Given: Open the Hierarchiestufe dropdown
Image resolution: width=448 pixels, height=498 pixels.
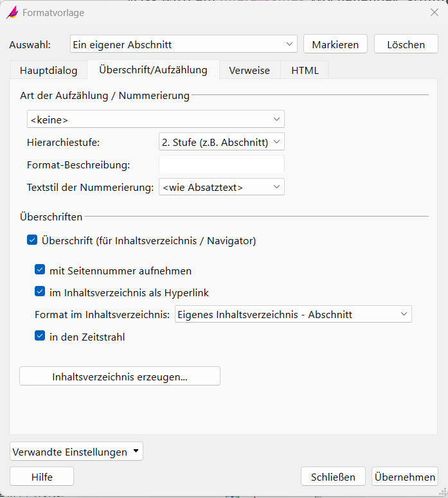Looking at the screenshot, I should click(x=221, y=142).
